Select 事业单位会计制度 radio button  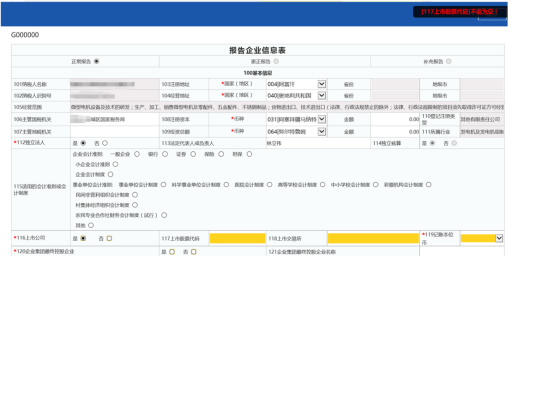[x=163, y=184]
